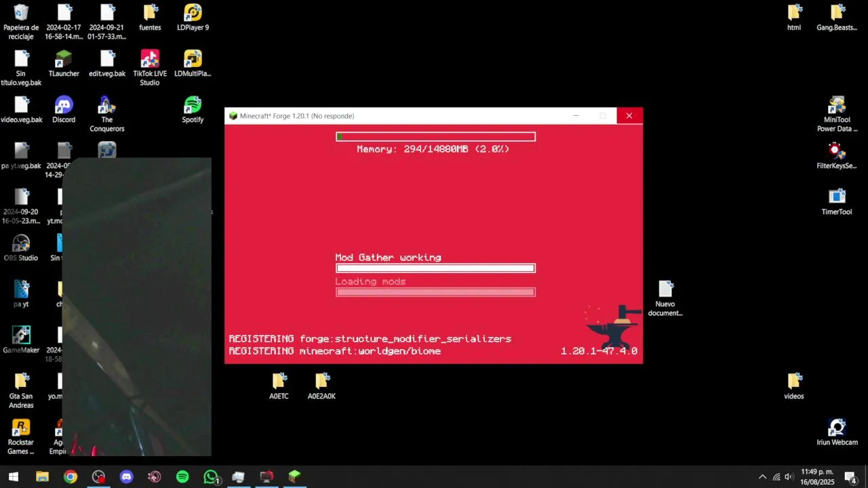Click the Mod Gather working progress bar
Screen dimensions: 868x488
(x=435, y=268)
